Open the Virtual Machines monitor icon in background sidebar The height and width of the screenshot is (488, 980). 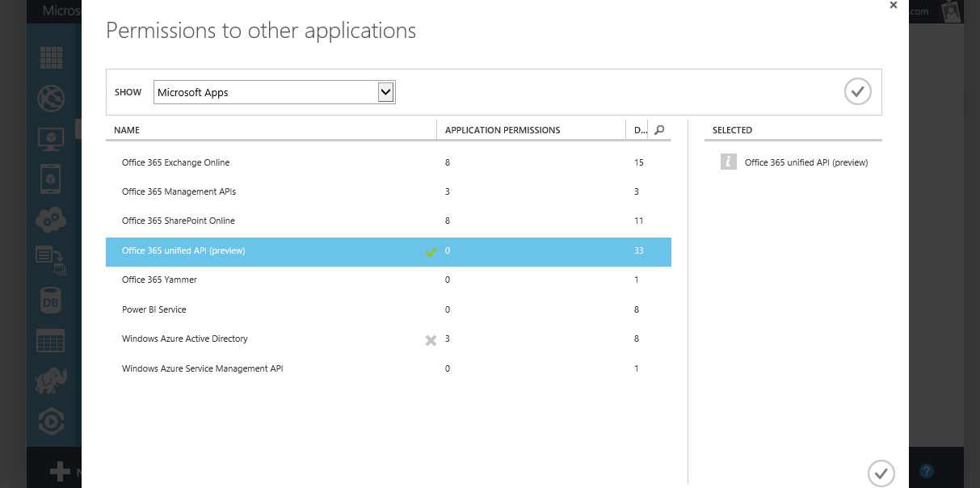pos(52,138)
